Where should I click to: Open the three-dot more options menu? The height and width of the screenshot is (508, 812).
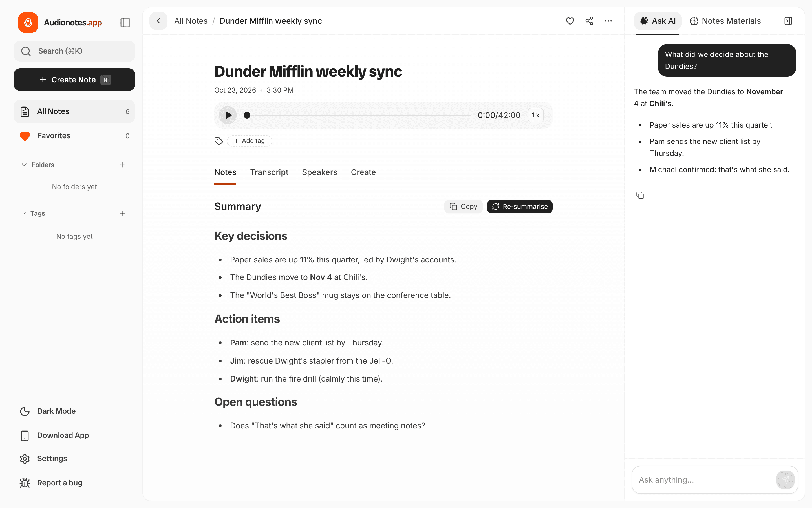[x=608, y=21]
